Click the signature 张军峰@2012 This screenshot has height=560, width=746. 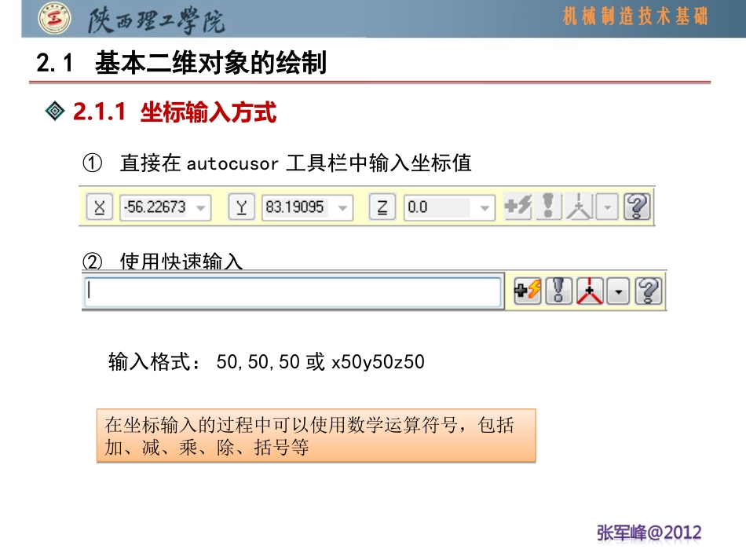(x=649, y=533)
